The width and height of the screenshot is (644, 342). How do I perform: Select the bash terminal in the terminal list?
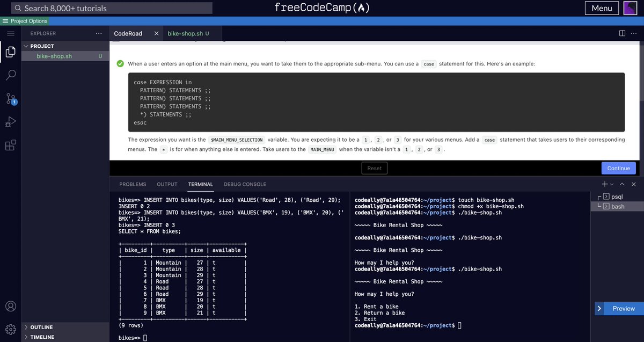coord(618,206)
